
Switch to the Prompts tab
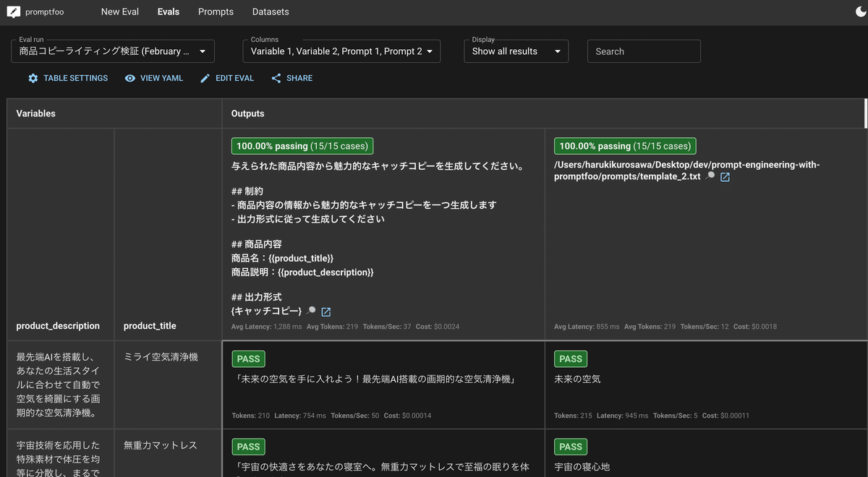[216, 12]
